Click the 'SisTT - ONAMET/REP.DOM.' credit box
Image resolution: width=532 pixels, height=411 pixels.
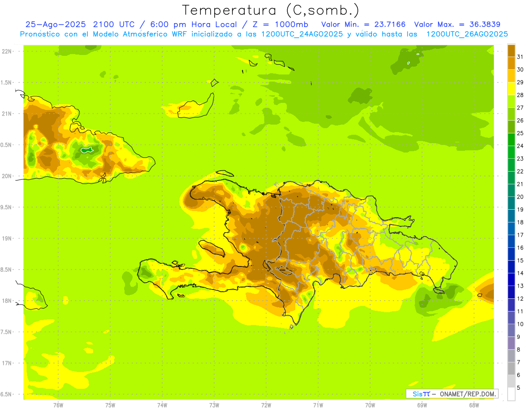pyautogui.click(x=452, y=394)
